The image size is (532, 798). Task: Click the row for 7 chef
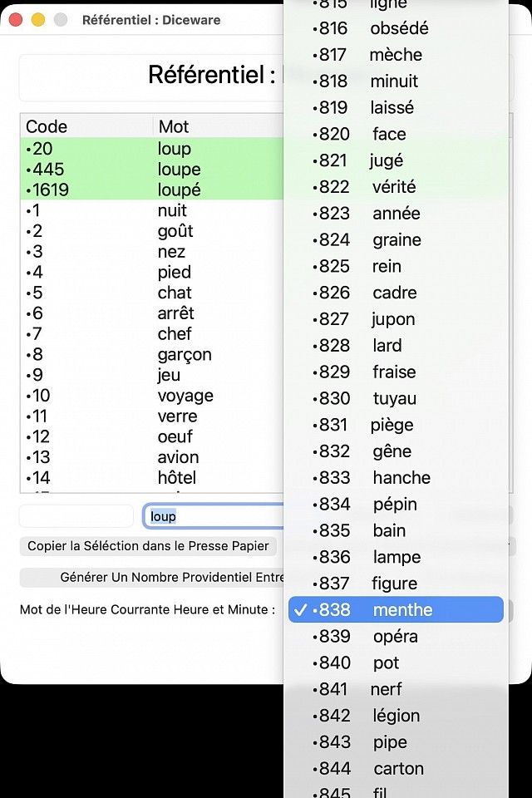[150, 333]
